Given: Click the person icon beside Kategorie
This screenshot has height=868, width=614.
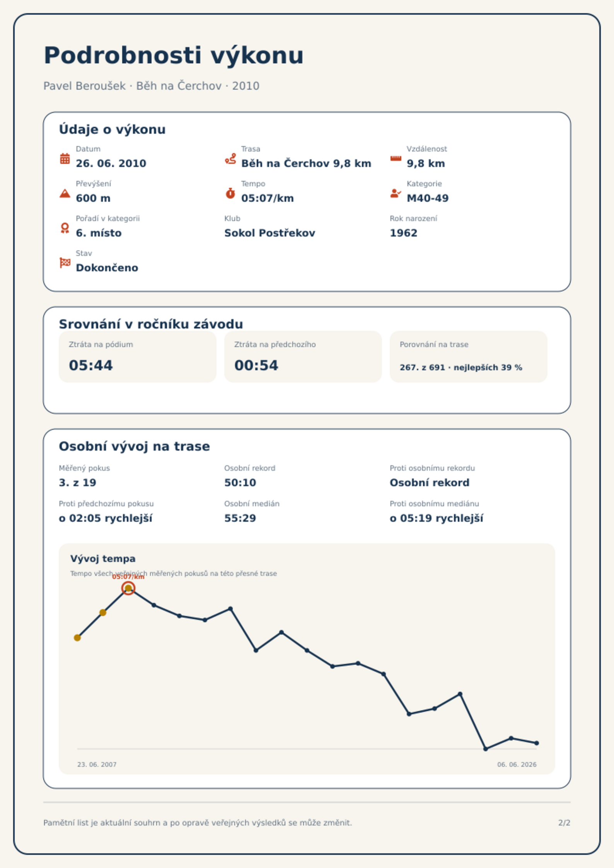Looking at the screenshot, I should tap(396, 193).
